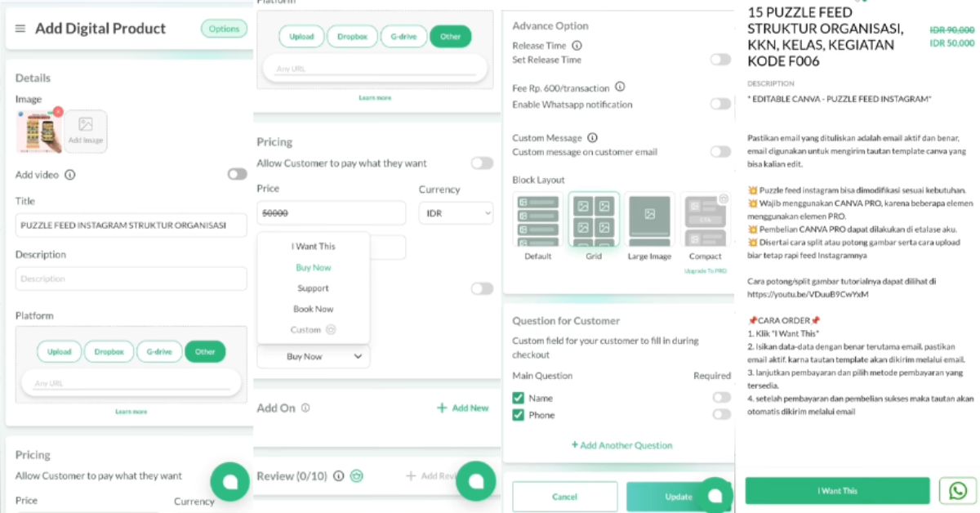Enable Whatsapp notification toggle
This screenshot has height=513, width=980.
pos(719,104)
